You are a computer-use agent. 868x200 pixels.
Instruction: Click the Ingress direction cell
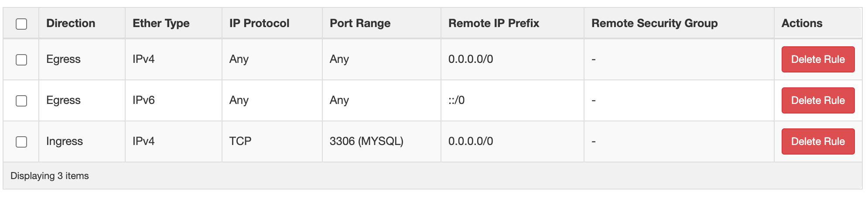tap(65, 141)
